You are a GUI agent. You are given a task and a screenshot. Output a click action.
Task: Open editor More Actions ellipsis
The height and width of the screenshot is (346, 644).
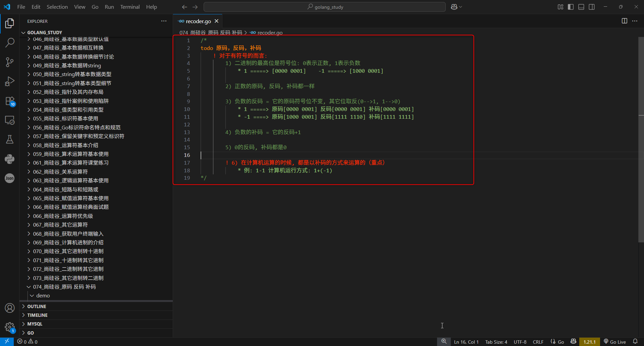click(x=635, y=21)
